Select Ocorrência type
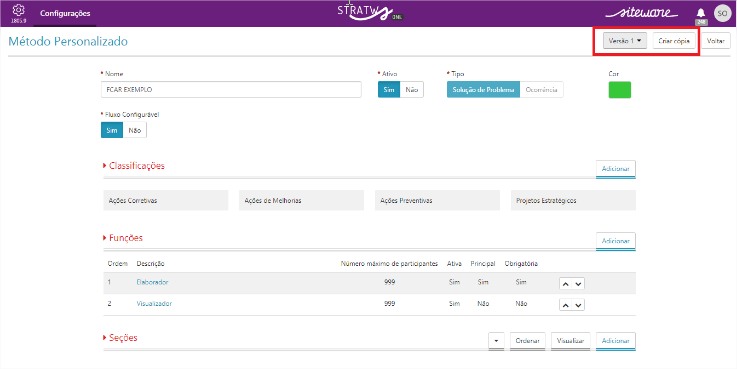The width and height of the screenshot is (737, 369). point(541,89)
